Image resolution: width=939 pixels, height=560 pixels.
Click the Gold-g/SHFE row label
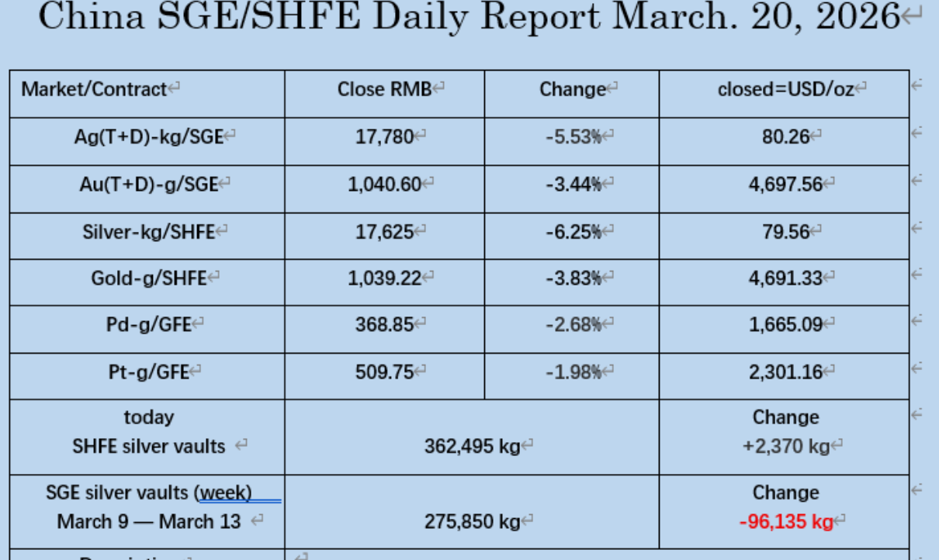tap(149, 278)
